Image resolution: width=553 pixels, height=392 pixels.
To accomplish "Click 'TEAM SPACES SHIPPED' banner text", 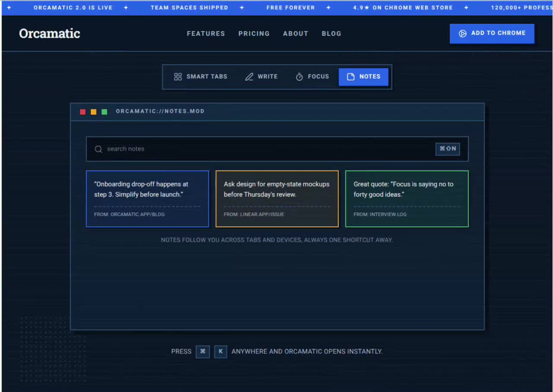I will pos(189,7).
